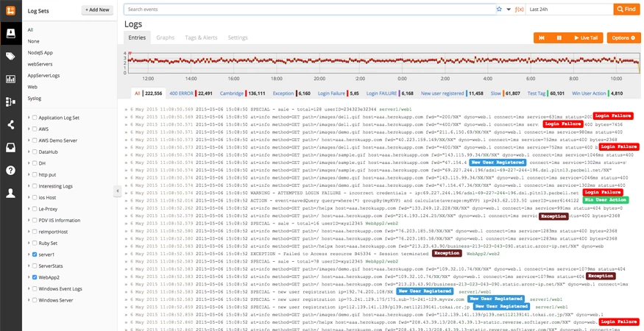Switch to the Graphs tab
The height and width of the screenshot is (331, 644).
point(165,38)
